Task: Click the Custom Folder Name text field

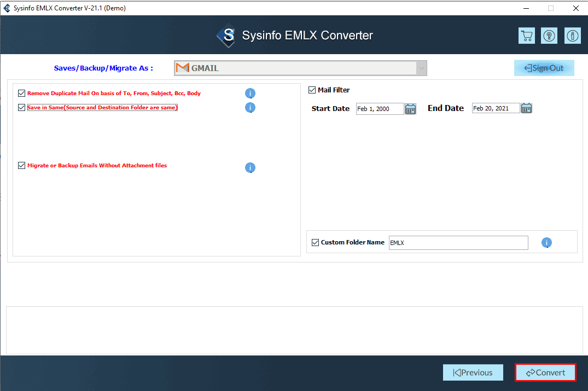Action: tap(458, 243)
